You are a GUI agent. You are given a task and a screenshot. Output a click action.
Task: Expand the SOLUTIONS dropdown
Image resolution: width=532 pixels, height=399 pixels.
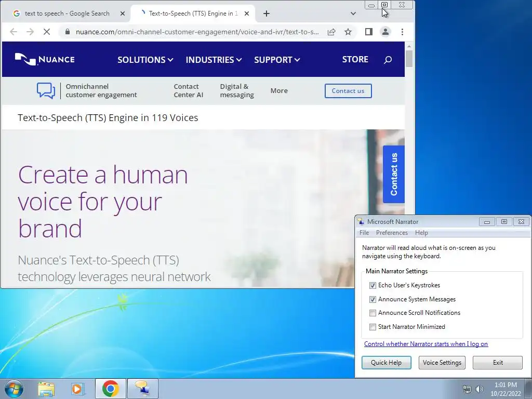tap(145, 60)
